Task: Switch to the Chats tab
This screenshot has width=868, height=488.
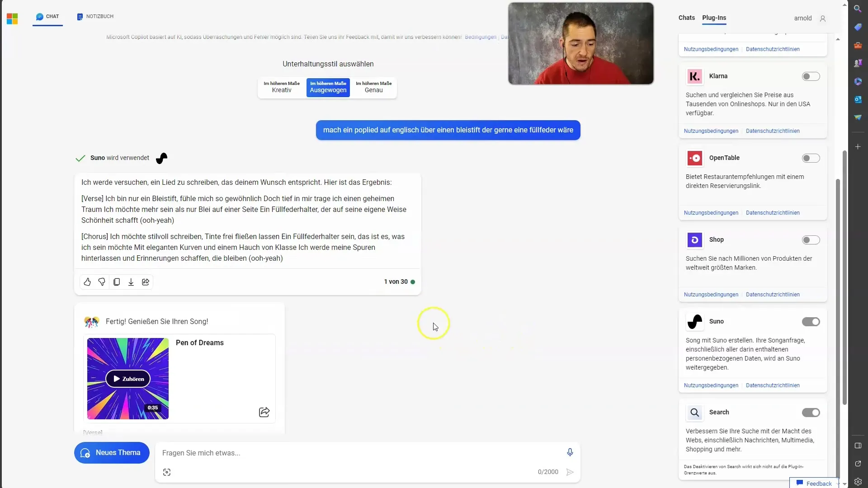Action: tap(687, 18)
